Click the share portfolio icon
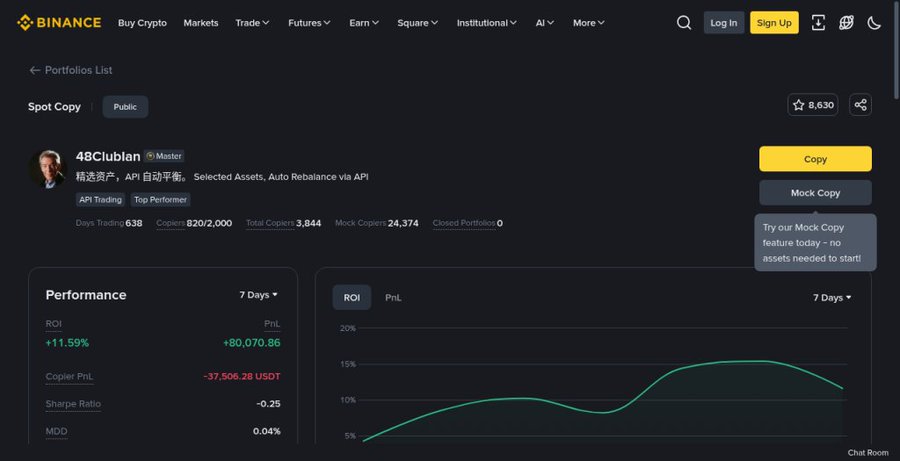The height and width of the screenshot is (461, 900). (860, 104)
